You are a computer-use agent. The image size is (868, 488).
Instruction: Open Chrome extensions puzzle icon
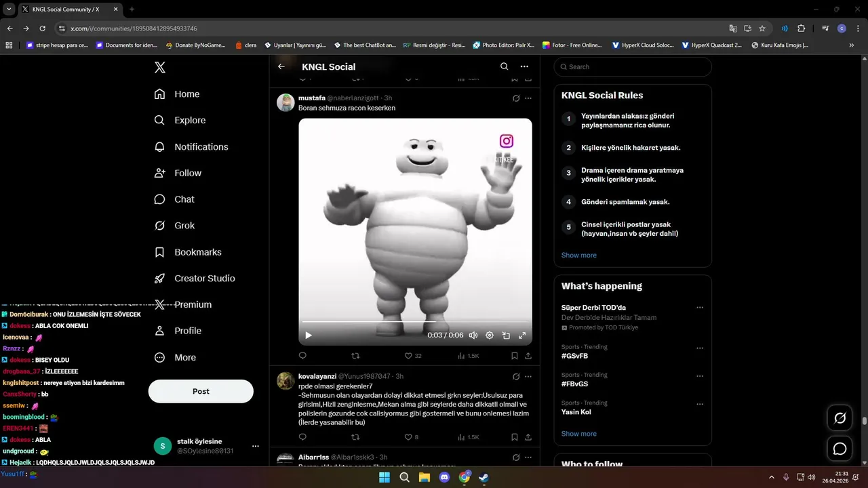point(801,28)
